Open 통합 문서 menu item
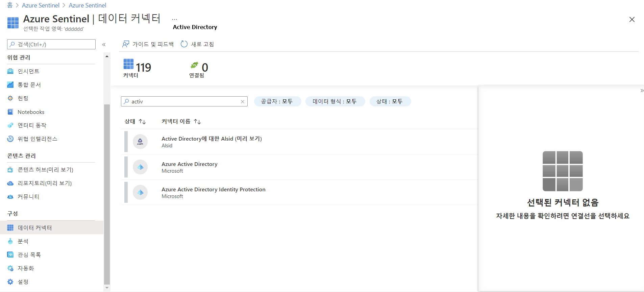 coord(29,85)
